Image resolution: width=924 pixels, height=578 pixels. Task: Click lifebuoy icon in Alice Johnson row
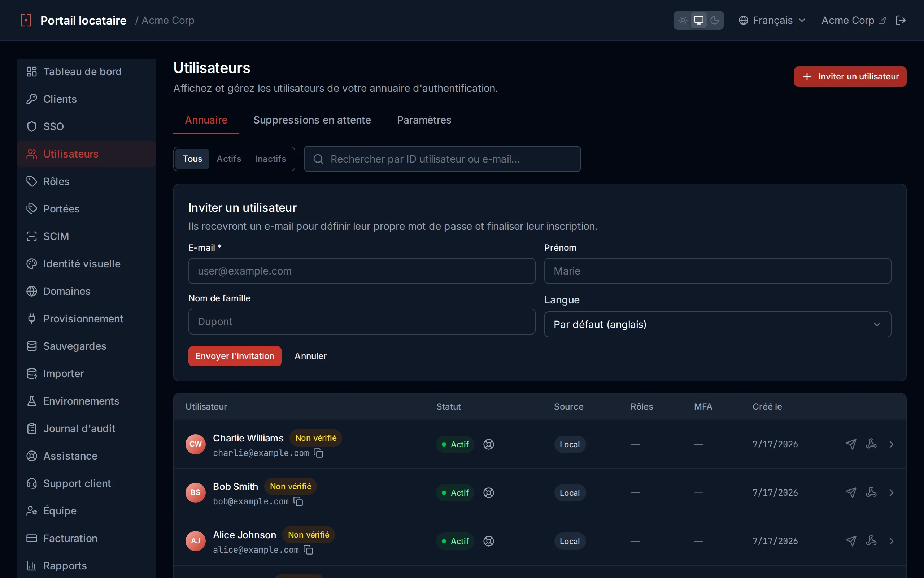488,541
